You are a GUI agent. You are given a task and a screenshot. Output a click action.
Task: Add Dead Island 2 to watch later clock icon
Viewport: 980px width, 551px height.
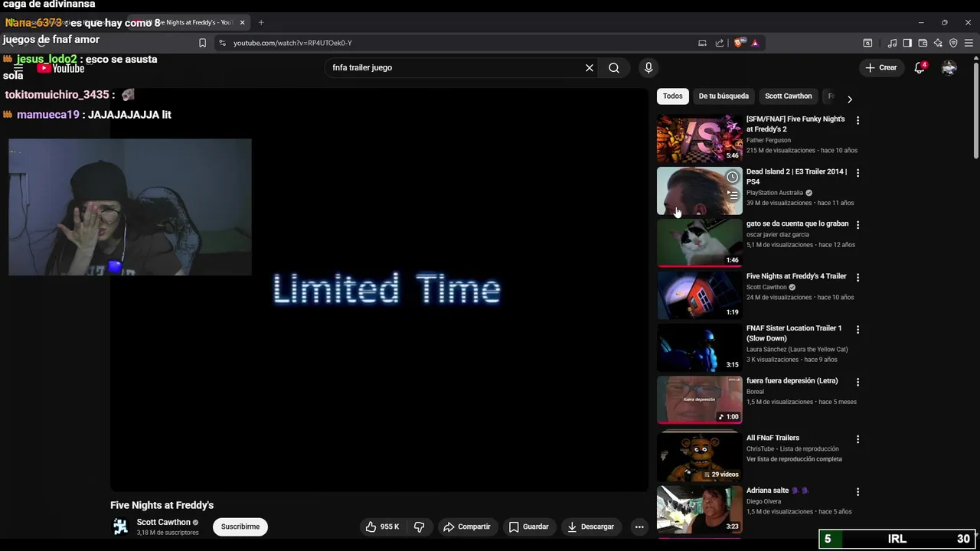click(x=733, y=178)
